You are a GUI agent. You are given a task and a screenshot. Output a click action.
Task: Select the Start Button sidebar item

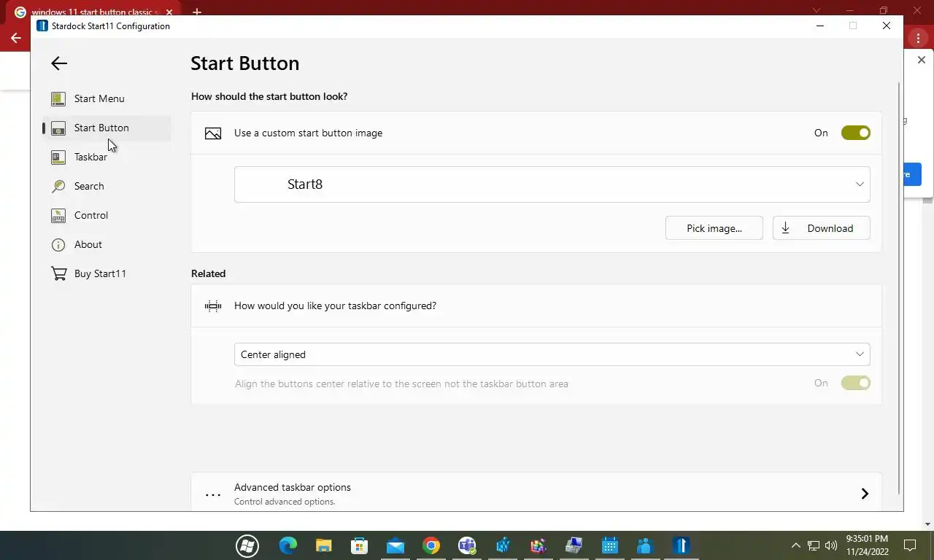point(107,128)
